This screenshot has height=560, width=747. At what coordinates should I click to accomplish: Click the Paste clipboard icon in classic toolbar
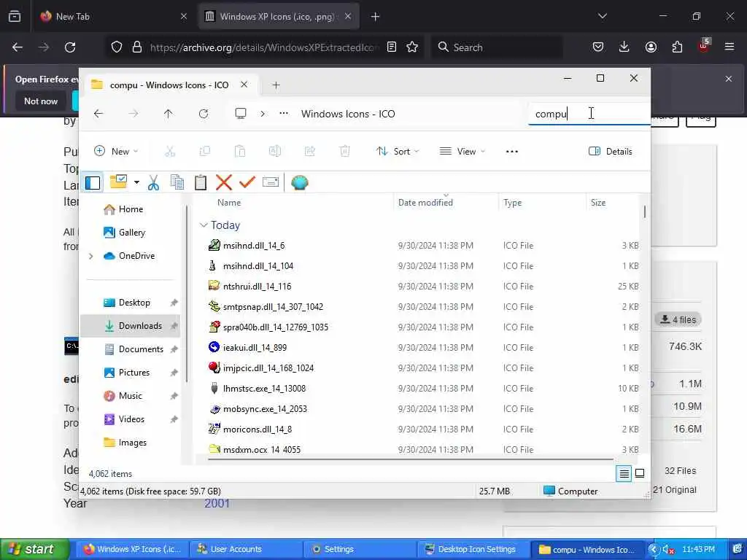coord(201,182)
